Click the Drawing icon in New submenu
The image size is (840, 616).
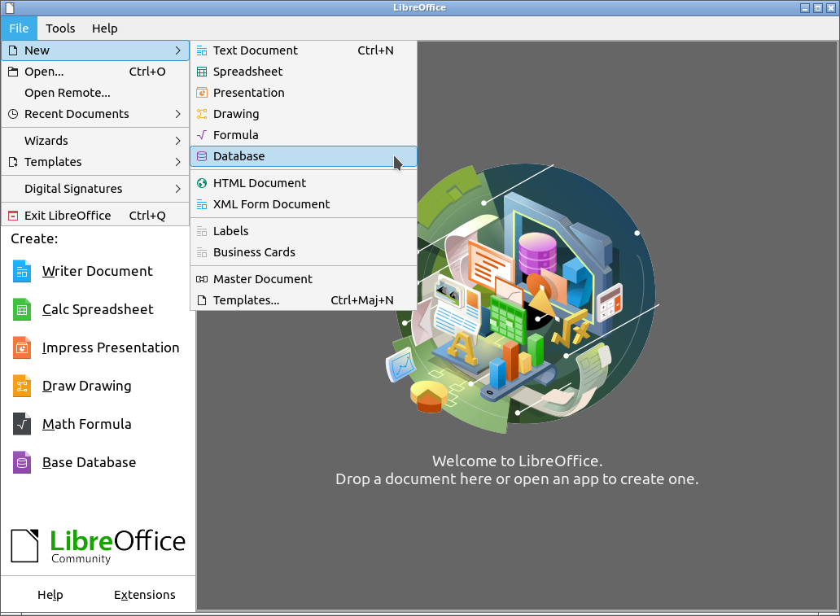pyautogui.click(x=202, y=114)
